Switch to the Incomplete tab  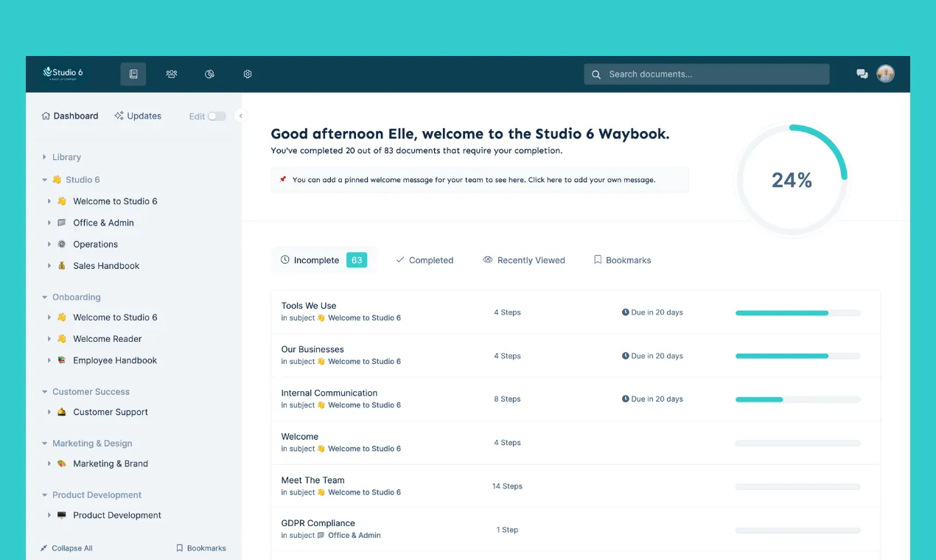[x=324, y=260]
